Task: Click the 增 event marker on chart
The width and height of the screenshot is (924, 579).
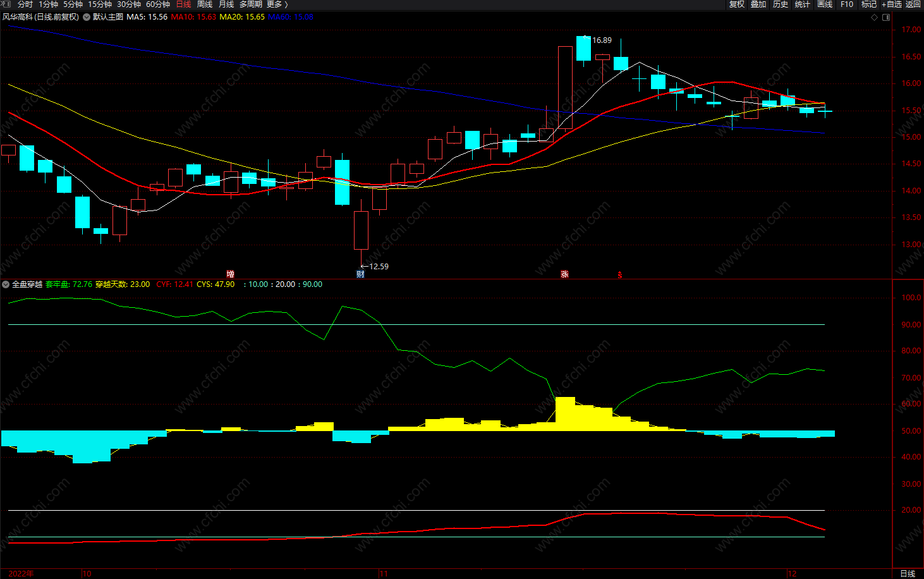Action: 231,274
